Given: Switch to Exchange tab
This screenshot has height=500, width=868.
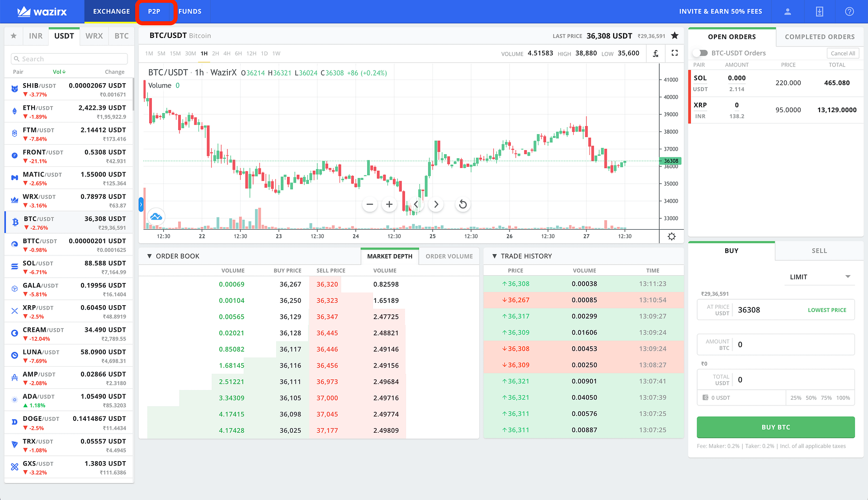Looking at the screenshot, I should (x=111, y=11).
